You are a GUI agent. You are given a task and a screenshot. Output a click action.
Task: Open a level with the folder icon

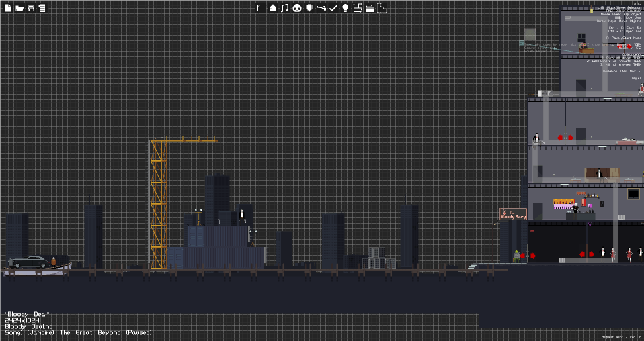coord(19,8)
